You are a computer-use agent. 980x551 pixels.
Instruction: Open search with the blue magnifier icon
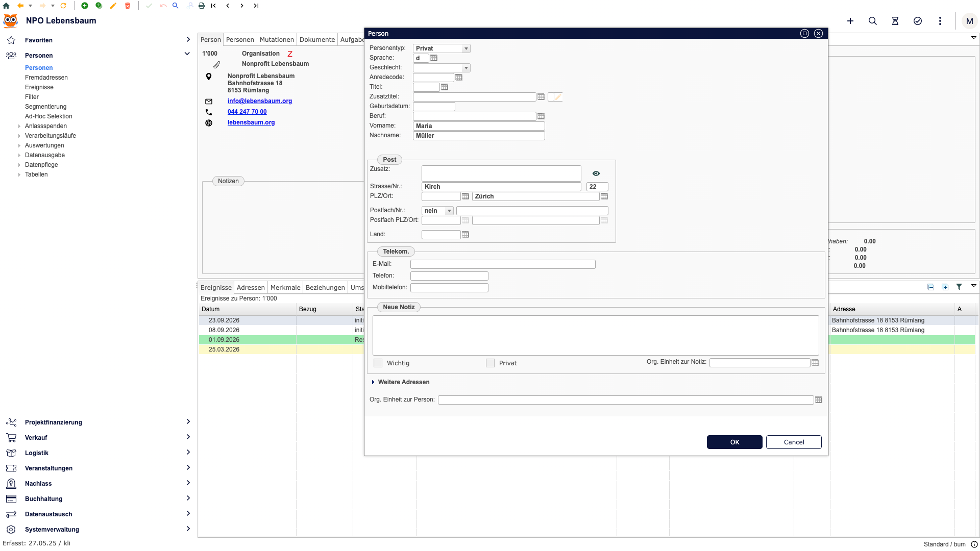[175, 6]
